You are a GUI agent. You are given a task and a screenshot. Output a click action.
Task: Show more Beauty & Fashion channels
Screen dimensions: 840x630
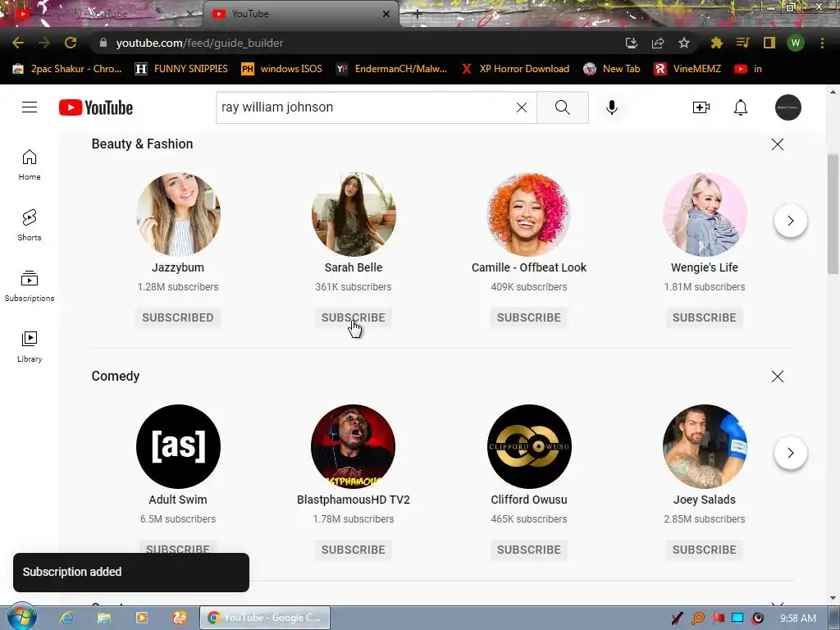coord(790,221)
